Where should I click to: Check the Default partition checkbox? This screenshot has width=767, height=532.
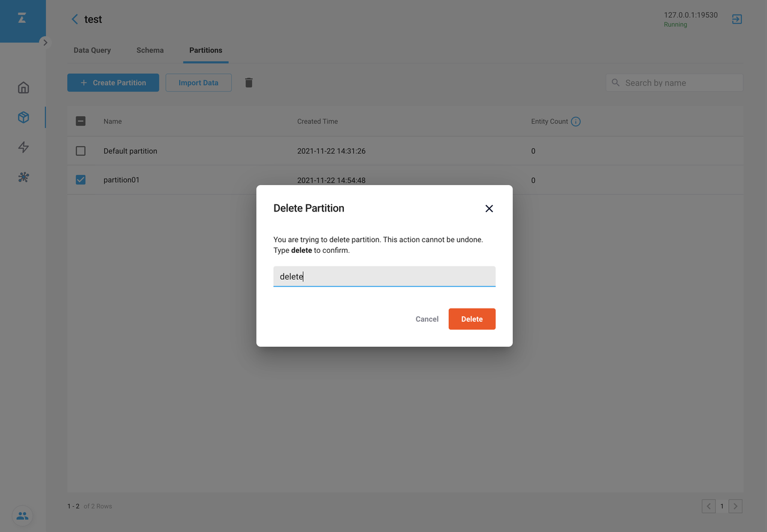pyautogui.click(x=81, y=151)
